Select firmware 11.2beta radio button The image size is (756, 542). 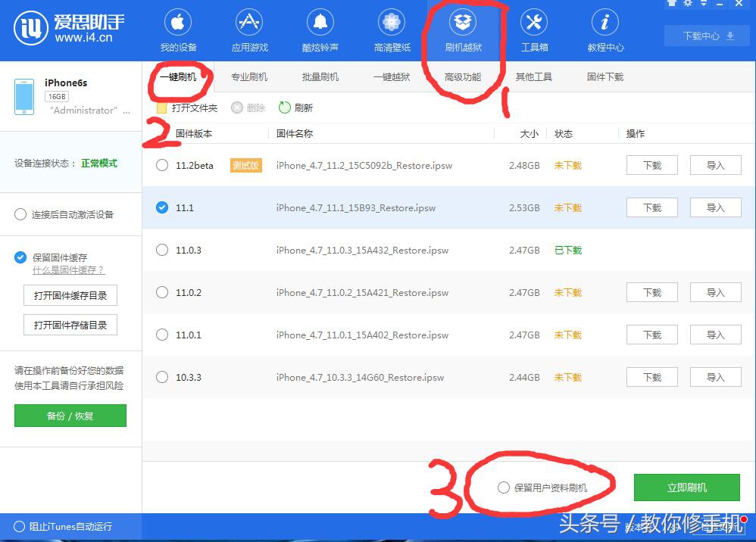(162, 165)
